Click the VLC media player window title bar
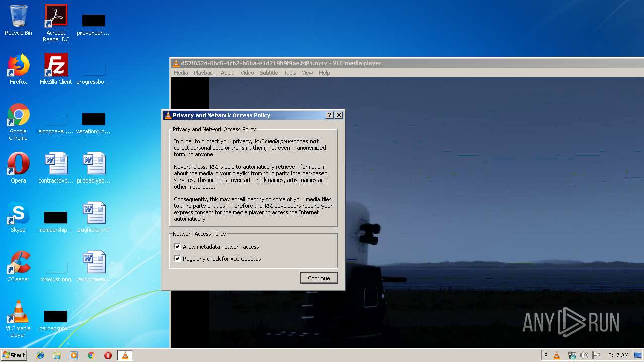Viewport: 644px width, 362px height. (x=407, y=63)
